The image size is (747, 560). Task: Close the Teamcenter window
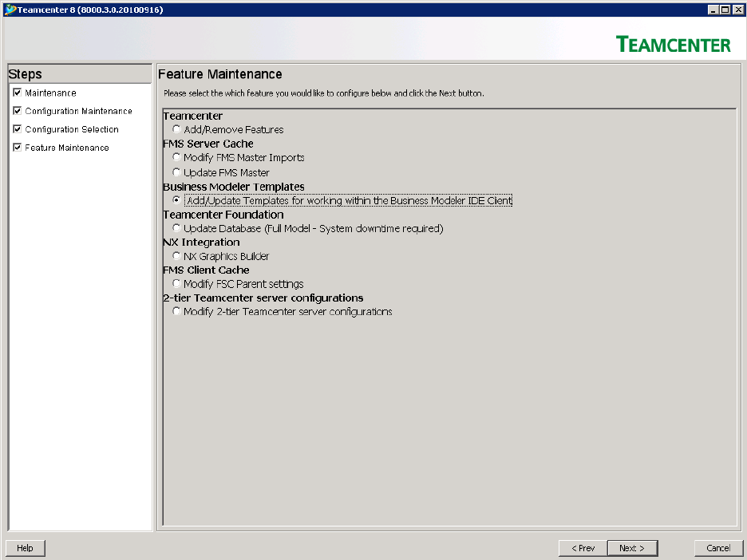tap(737, 10)
